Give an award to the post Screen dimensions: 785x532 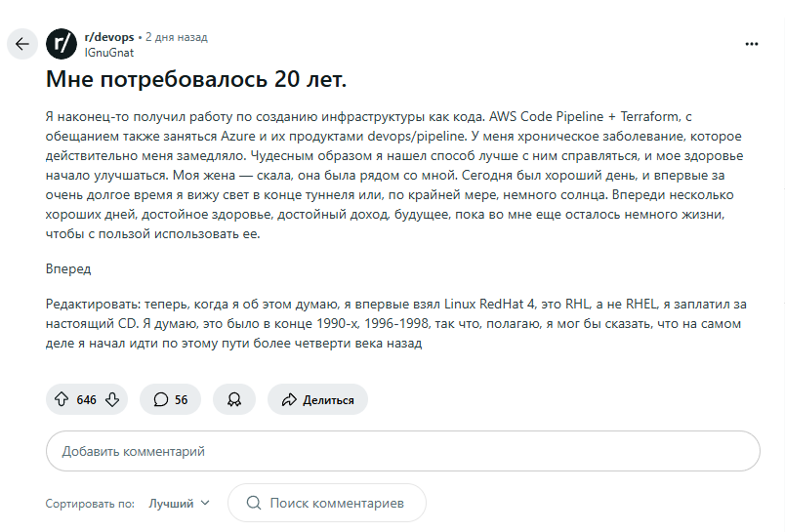click(x=234, y=399)
